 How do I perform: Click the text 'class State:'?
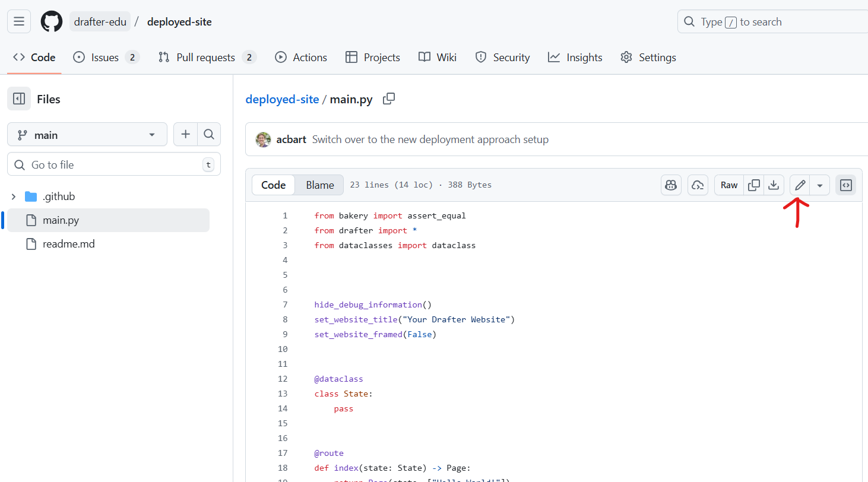[344, 394]
